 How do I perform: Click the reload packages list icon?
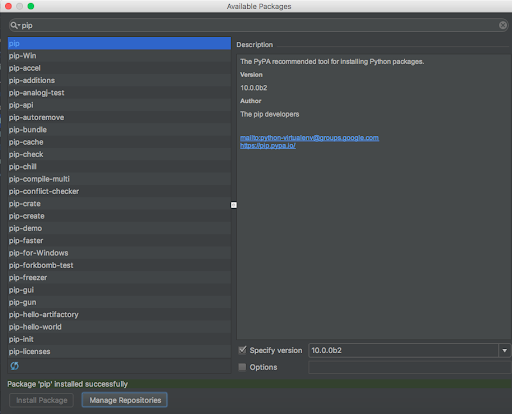14,366
